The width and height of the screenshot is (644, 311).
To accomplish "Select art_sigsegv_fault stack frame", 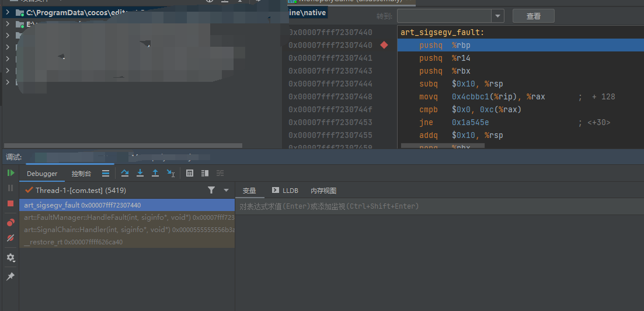I will pos(127,205).
